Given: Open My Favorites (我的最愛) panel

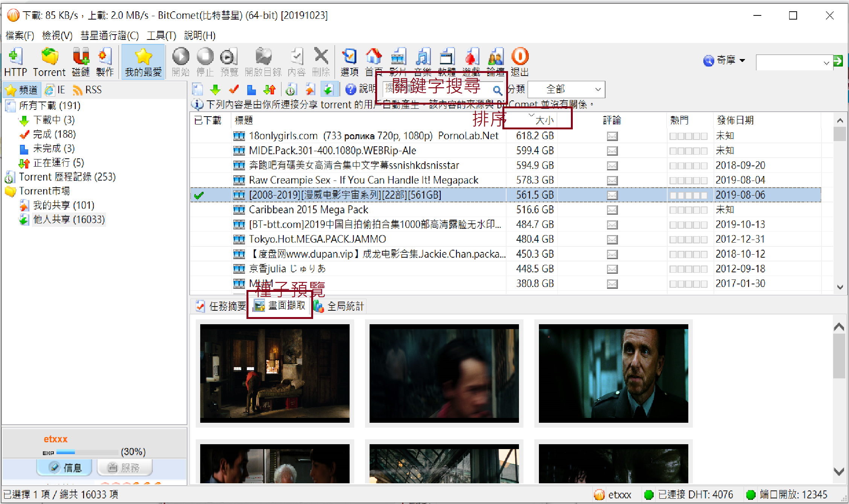Looking at the screenshot, I should coord(143,62).
